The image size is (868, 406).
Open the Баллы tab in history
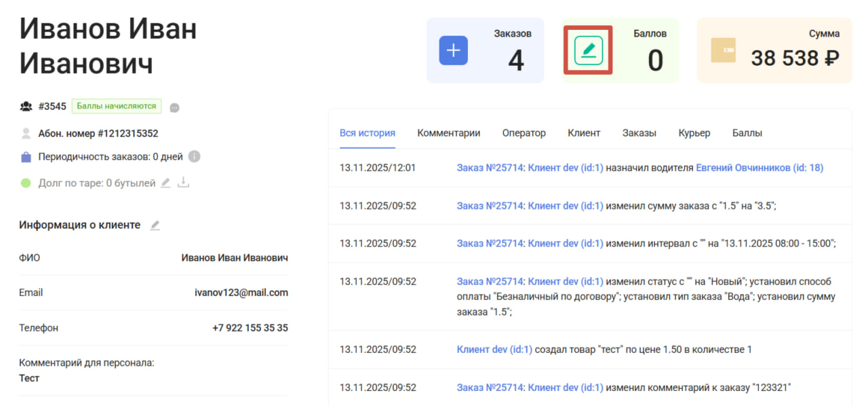tap(747, 133)
